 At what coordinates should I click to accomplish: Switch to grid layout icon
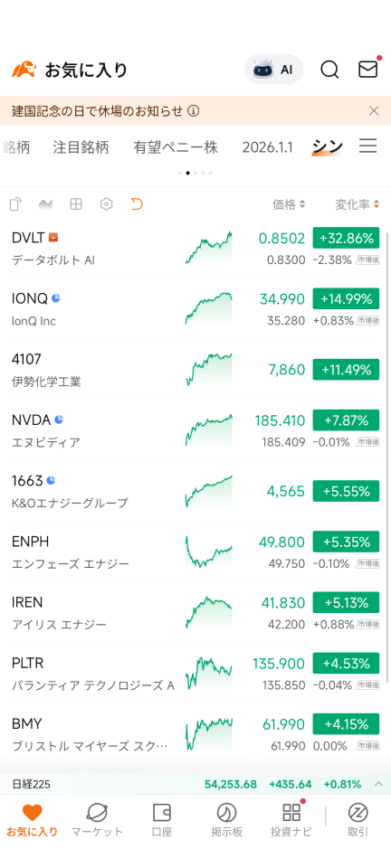click(x=76, y=204)
